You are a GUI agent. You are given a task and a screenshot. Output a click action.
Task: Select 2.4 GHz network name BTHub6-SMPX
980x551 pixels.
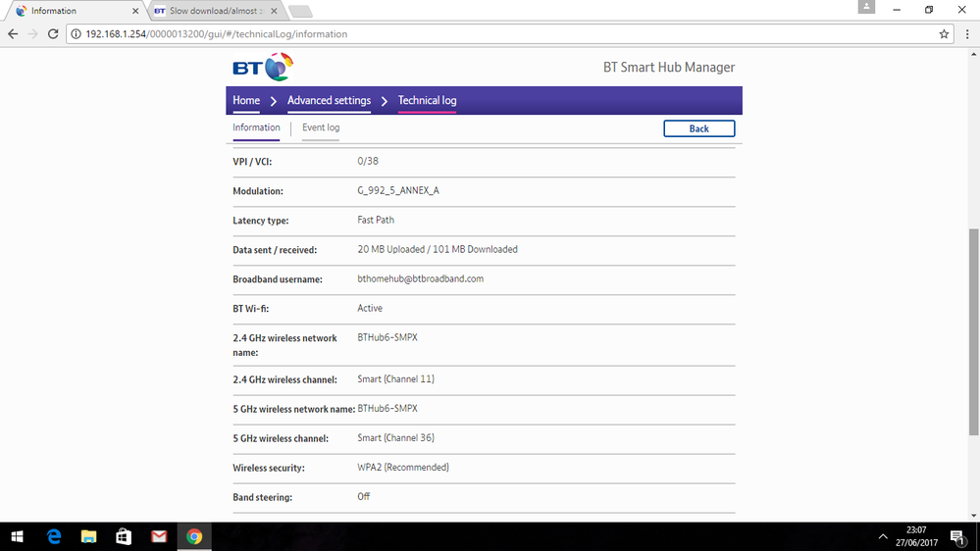point(387,337)
